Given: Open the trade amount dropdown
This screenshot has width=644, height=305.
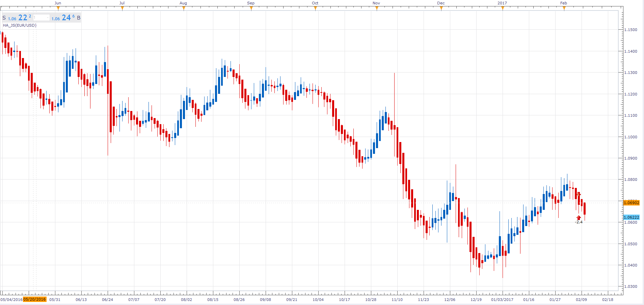Looking at the screenshot, I should click(x=41, y=18).
